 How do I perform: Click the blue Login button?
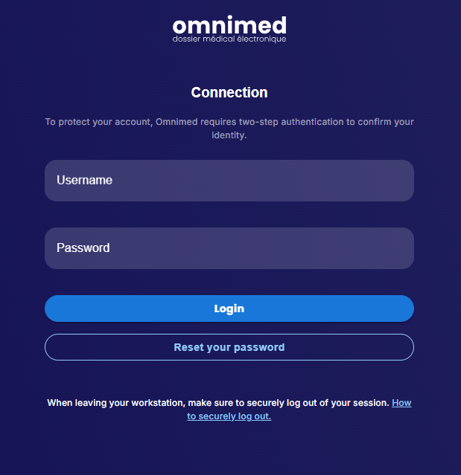[229, 309]
